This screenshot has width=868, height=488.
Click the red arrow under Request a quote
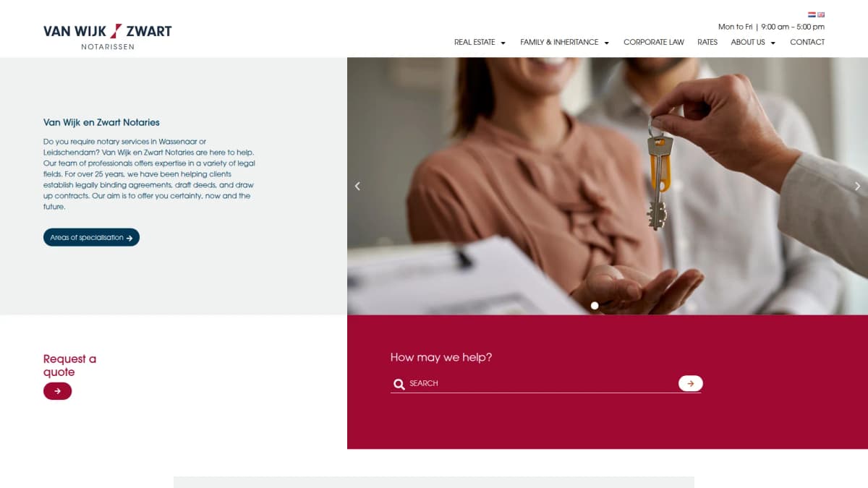click(57, 391)
